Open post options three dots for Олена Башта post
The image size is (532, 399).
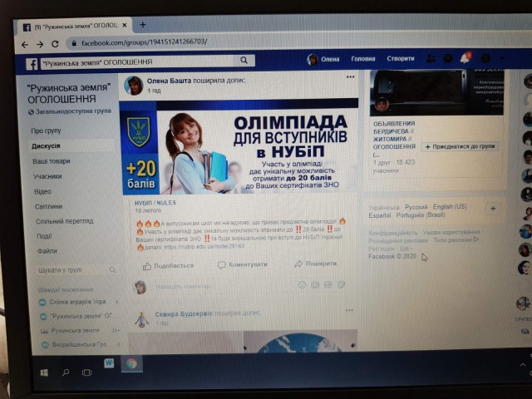[350, 77]
